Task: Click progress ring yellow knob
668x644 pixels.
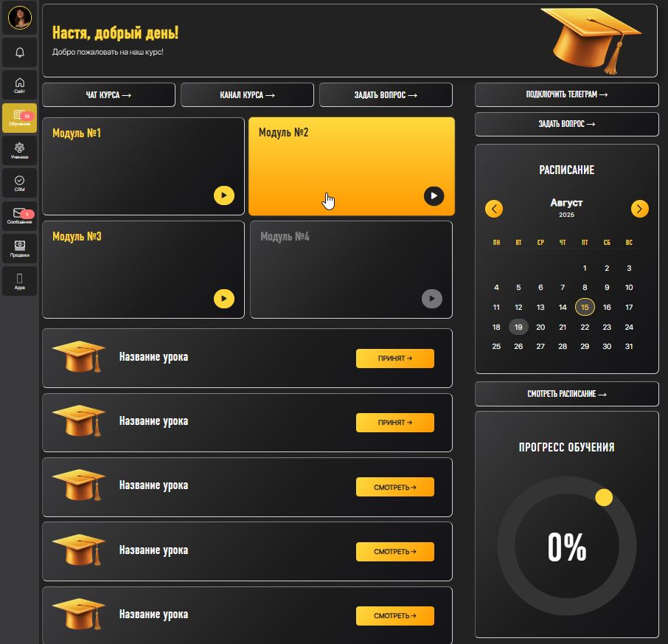Action: click(604, 497)
